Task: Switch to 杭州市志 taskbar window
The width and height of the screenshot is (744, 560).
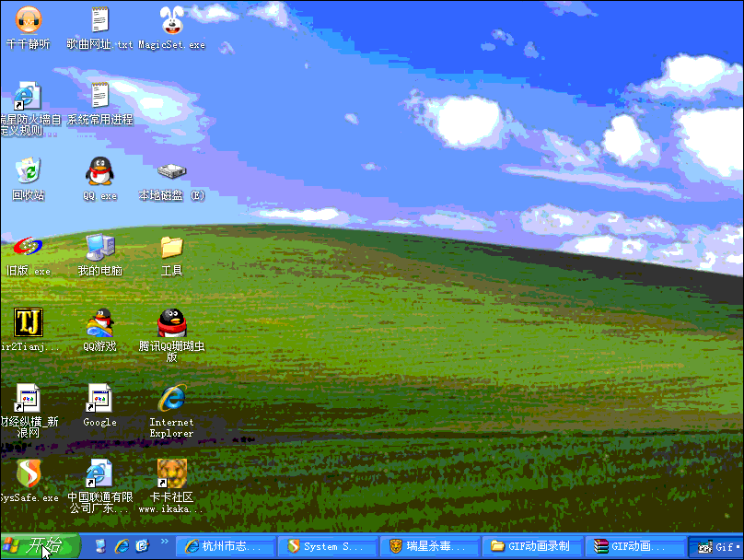Action: pyautogui.click(x=226, y=546)
